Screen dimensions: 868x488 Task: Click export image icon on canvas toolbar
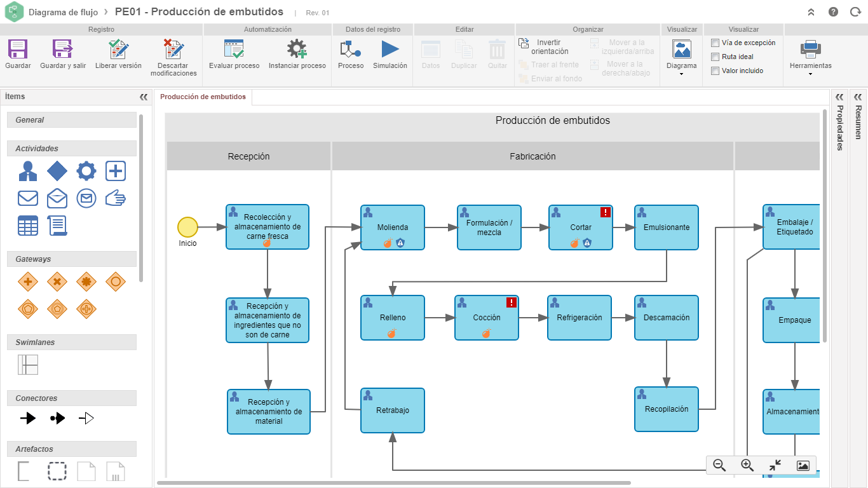(803, 465)
